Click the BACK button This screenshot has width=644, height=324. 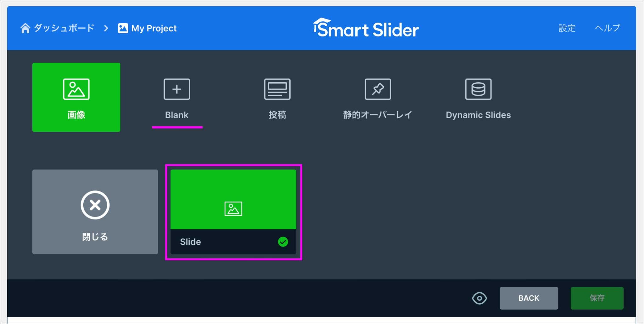(x=529, y=298)
